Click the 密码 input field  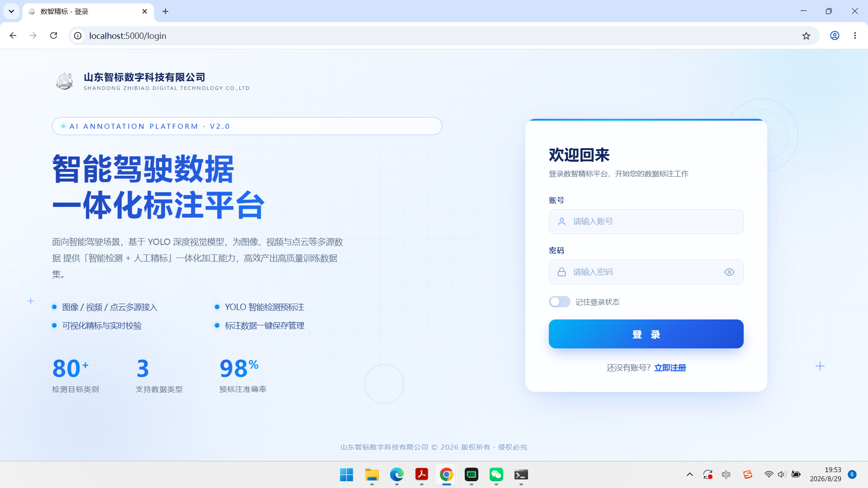(x=646, y=272)
